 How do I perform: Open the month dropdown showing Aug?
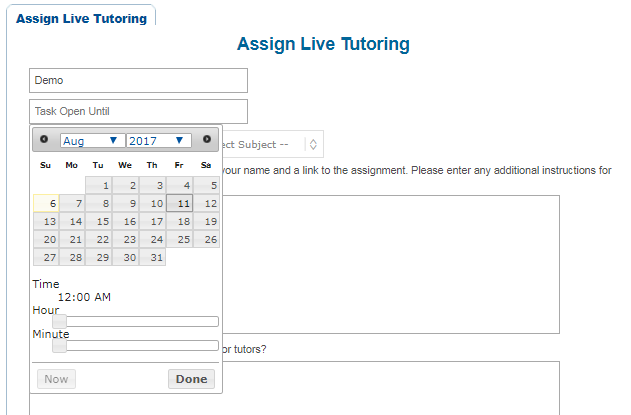[91, 141]
